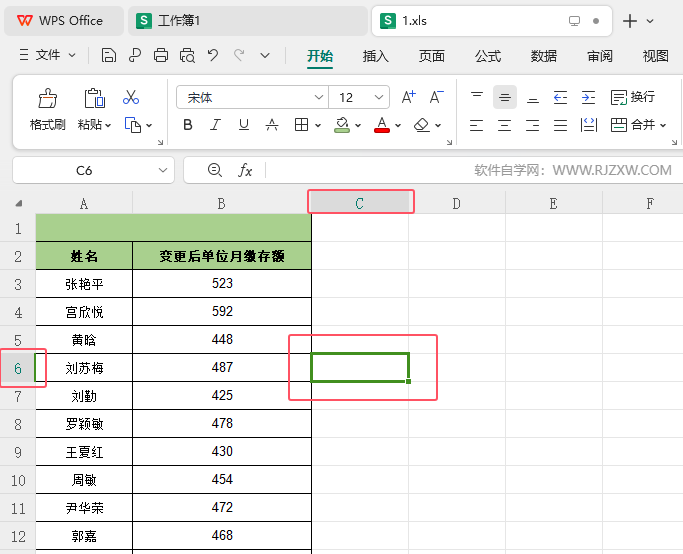
Task: Apply the fill color bucket
Action: pyautogui.click(x=342, y=125)
